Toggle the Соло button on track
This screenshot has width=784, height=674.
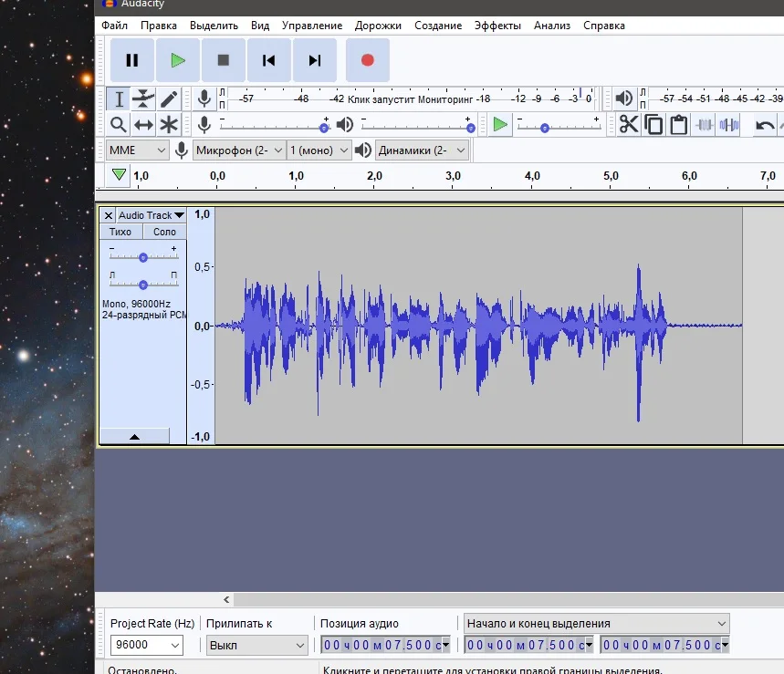(x=164, y=232)
